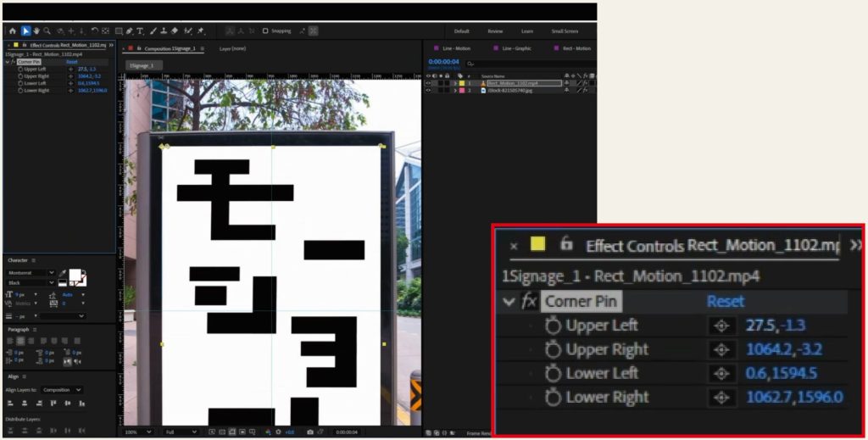868x440 pixels.
Task: Select the Rectangle shape tool
Action: click(x=120, y=31)
